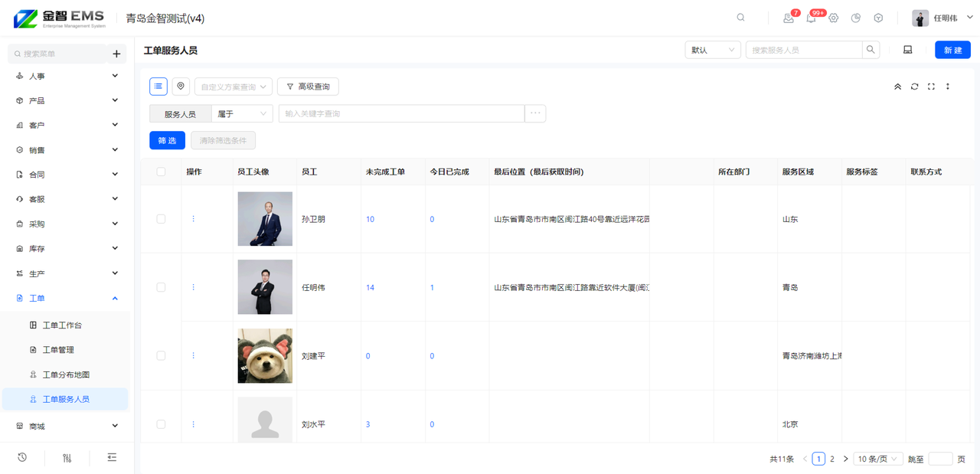Open 高级查询 advanced search
This screenshot has width=980, height=474.
[x=308, y=87]
